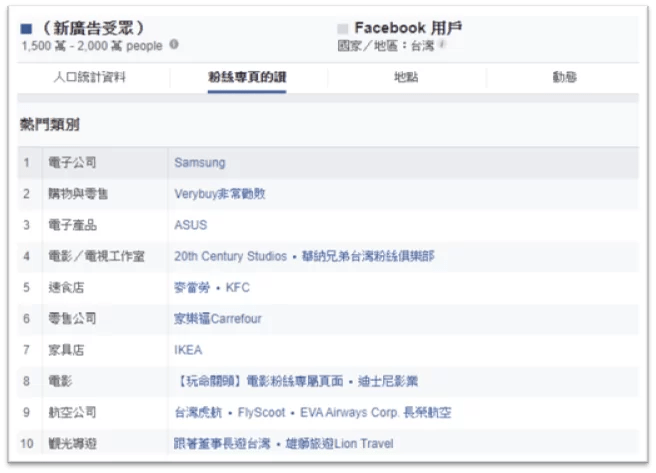The width and height of the screenshot is (656, 473).
Task: Click the 熱門類別 section heading
Action: point(49,124)
